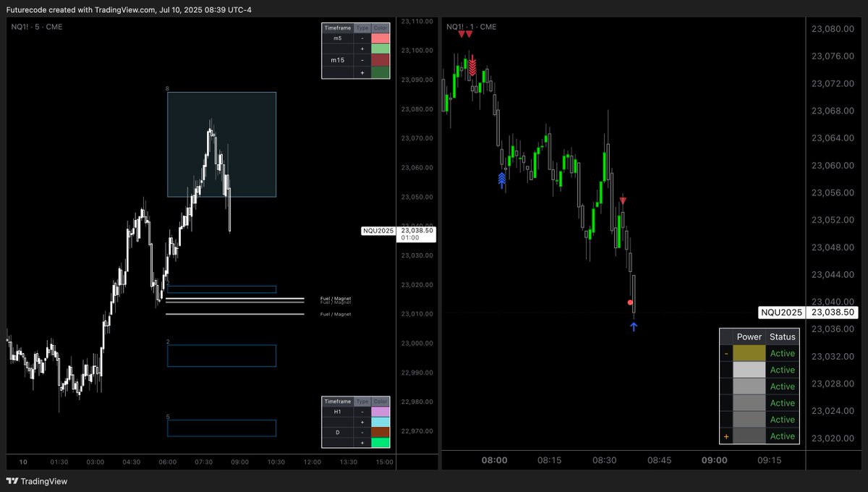Click the NQ1! · 1 · CME chart title
The height and width of the screenshot is (492, 868).
471,27
